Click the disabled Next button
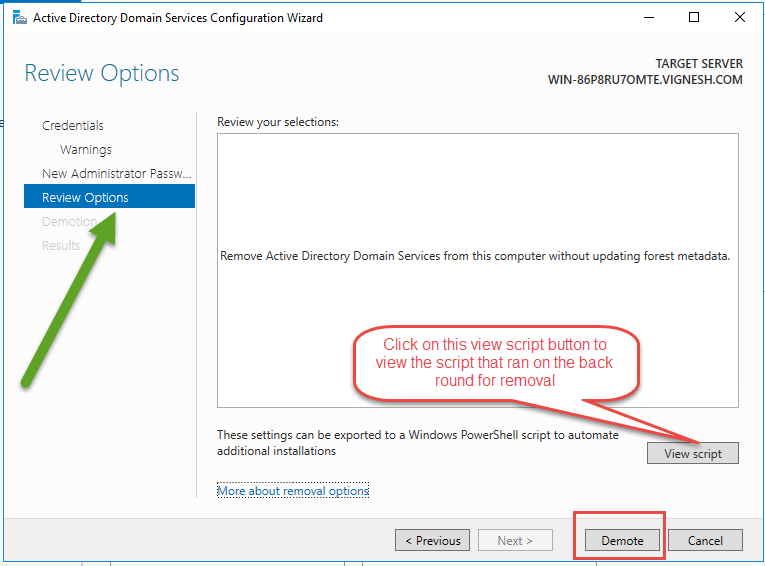765x566 pixels. coord(515,540)
